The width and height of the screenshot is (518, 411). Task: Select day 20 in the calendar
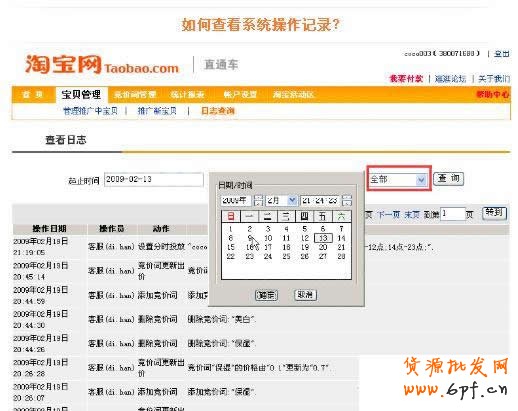point(323,247)
